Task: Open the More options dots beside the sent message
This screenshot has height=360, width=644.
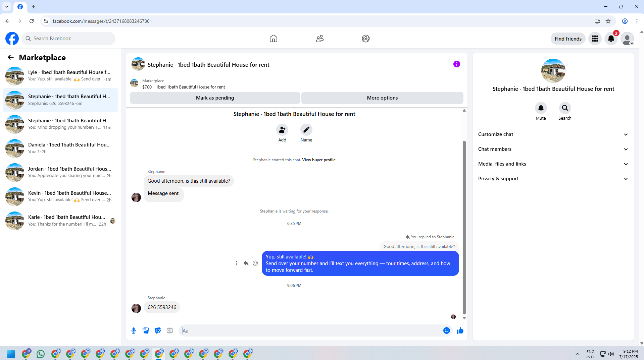Action: pyautogui.click(x=237, y=263)
